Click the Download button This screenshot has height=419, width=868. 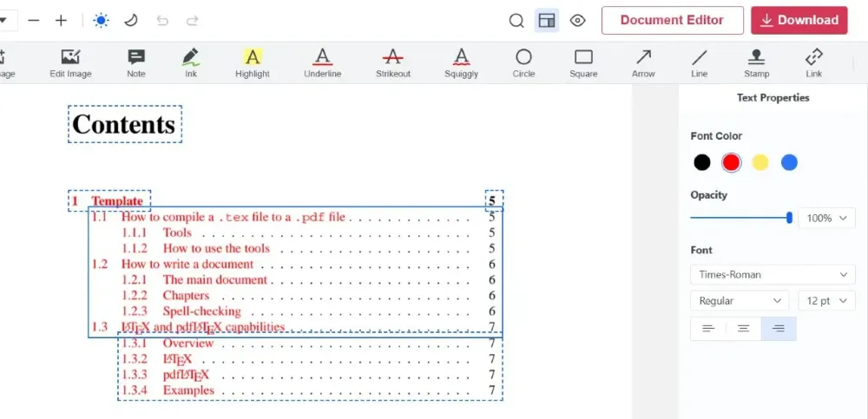(799, 21)
